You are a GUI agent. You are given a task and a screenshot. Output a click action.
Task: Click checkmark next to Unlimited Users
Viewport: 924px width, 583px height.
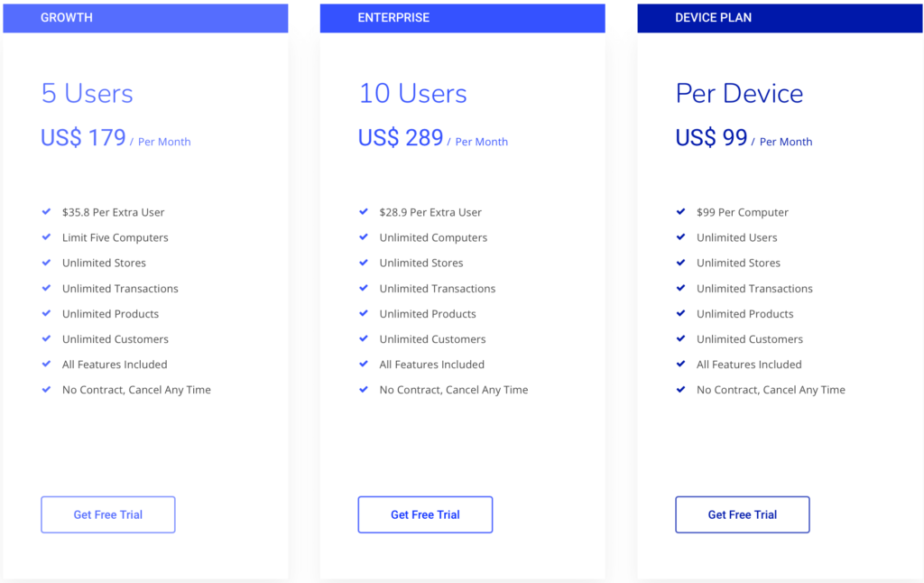coord(680,237)
